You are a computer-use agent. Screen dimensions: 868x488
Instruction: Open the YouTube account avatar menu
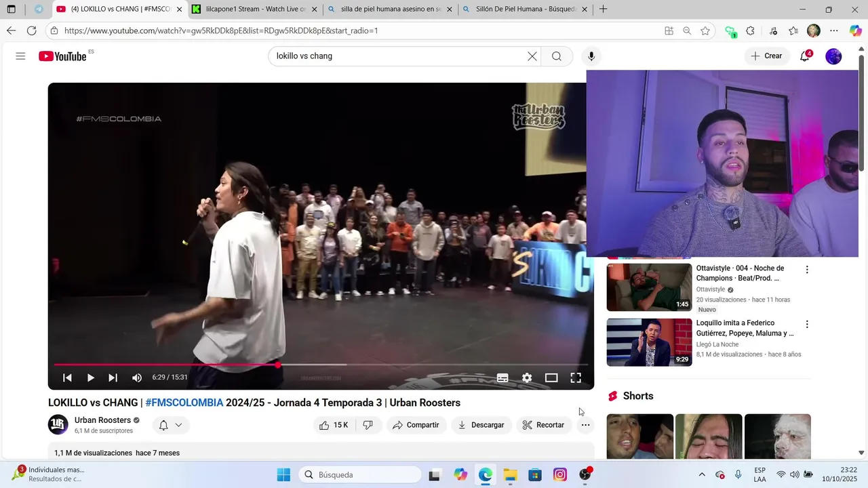coord(833,56)
